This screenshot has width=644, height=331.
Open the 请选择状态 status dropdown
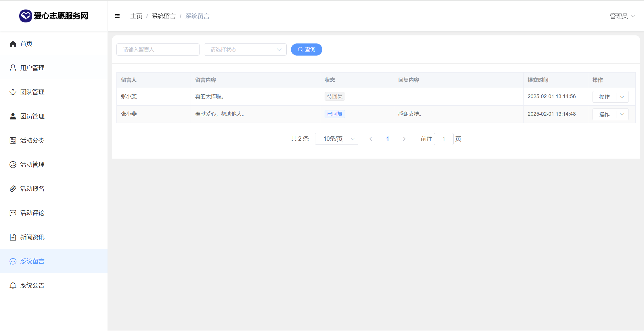(245, 50)
